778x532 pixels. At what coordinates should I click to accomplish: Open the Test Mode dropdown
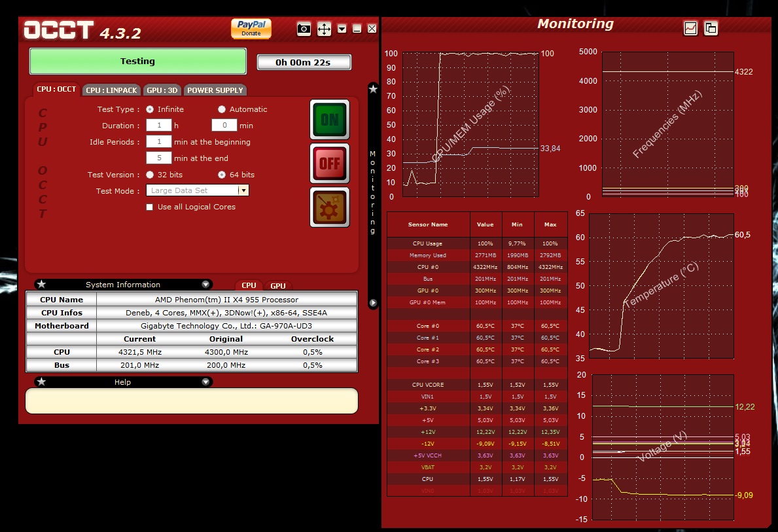pos(243,190)
